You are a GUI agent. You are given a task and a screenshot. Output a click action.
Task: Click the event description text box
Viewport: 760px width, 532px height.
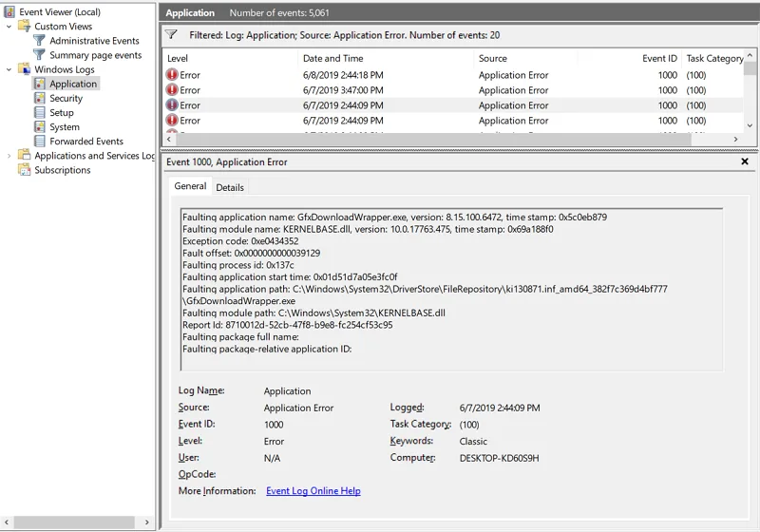[451, 289]
